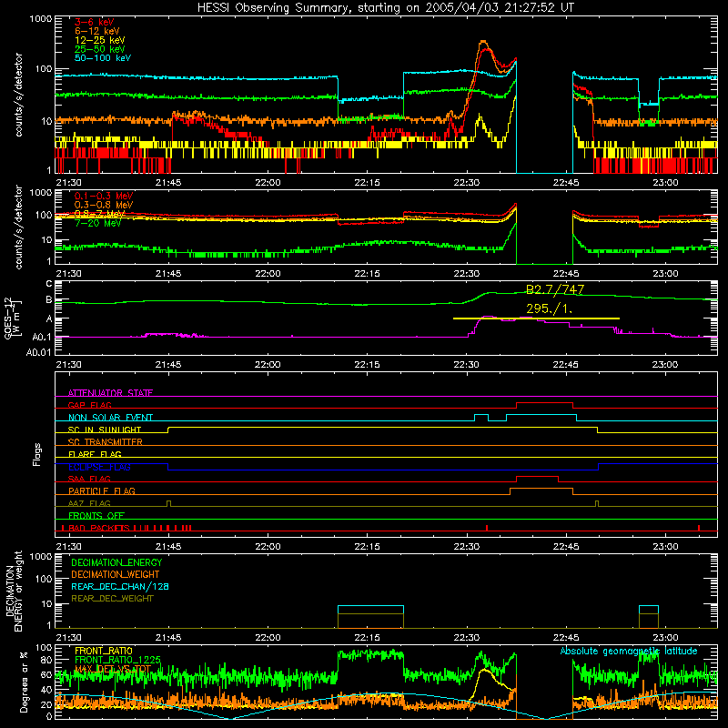Image resolution: width=728 pixels, height=728 pixels.
Task: Click the A0.1 y-axis tick label
Action: coord(42,337)
